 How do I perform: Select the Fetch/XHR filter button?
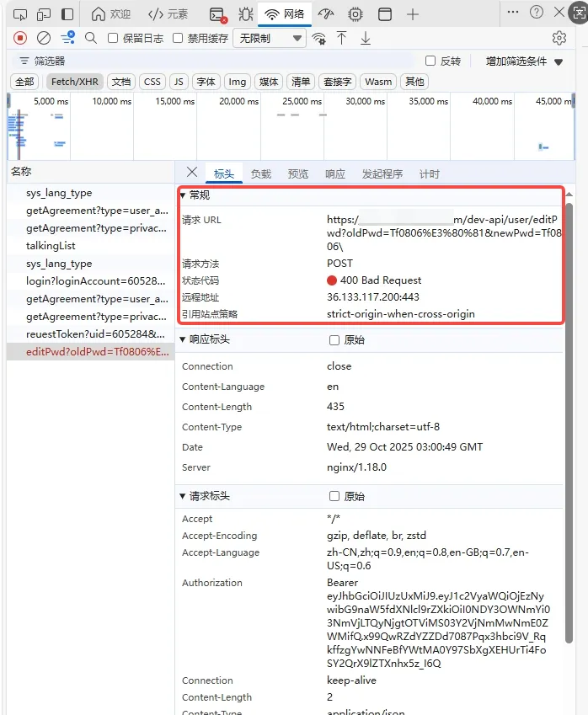[75, 82]
